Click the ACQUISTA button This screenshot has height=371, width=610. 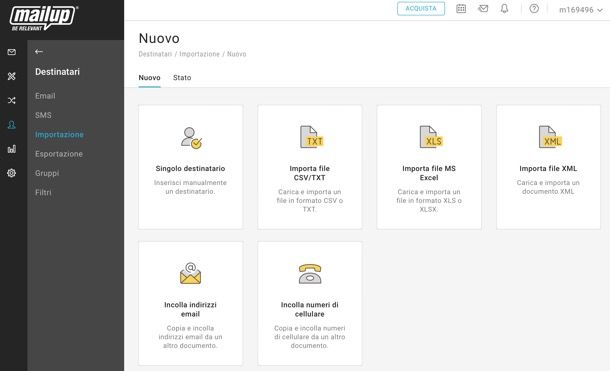[421, 9]
